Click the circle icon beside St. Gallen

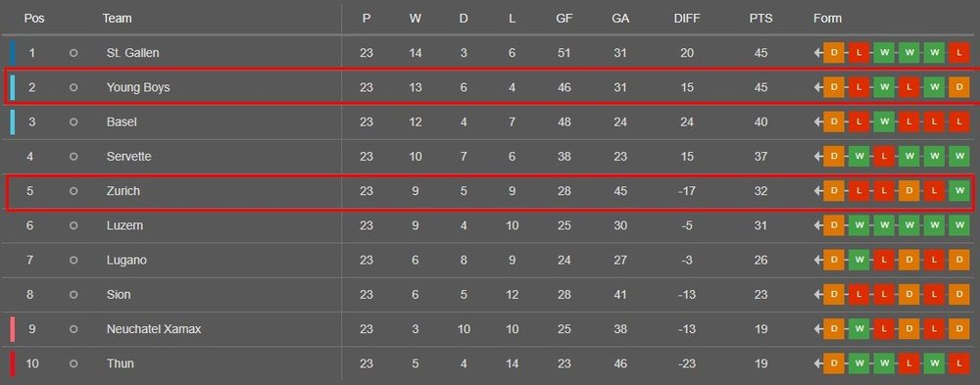(73, 53)
